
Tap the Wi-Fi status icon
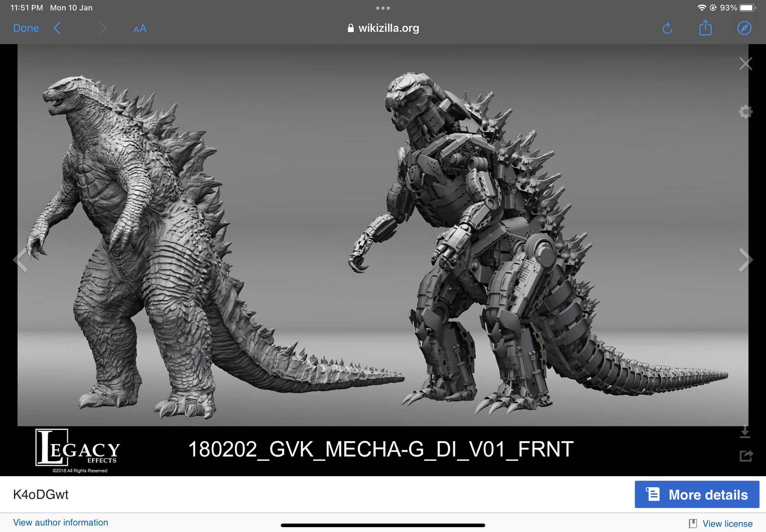[702, 8]
